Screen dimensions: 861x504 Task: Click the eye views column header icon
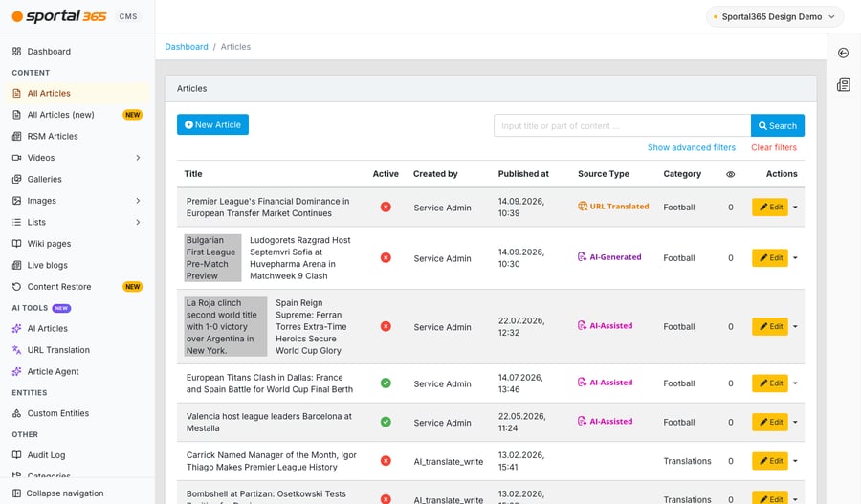point(730,174)
